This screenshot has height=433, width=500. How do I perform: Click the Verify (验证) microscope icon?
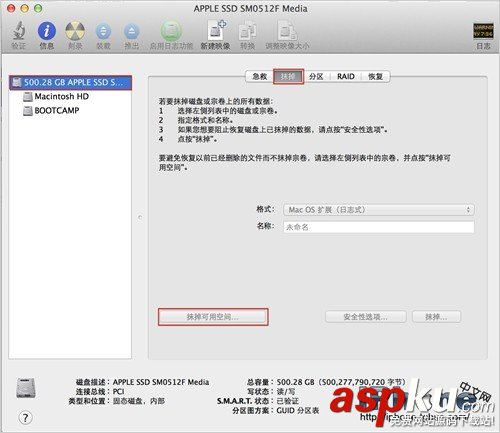point(19,31)
